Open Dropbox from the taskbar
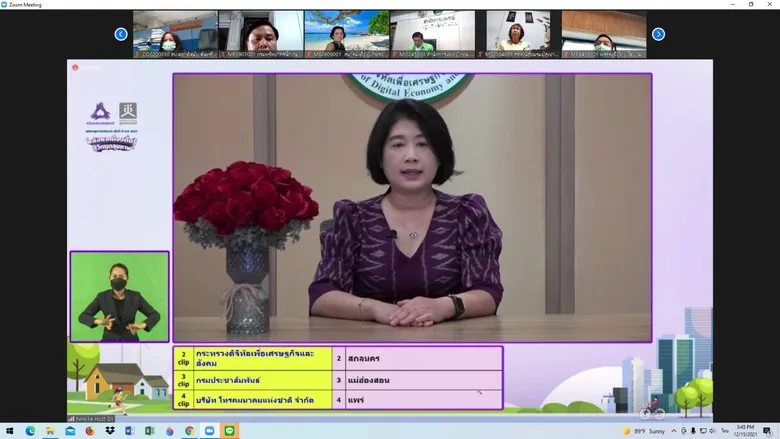The height and width of the screenshot is (439, 780). pos(110,431)
